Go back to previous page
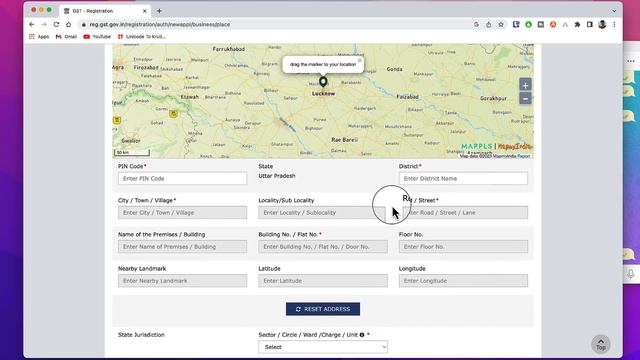Image resolution: width=640 pixels, height=360 pixels. [32, 24]
